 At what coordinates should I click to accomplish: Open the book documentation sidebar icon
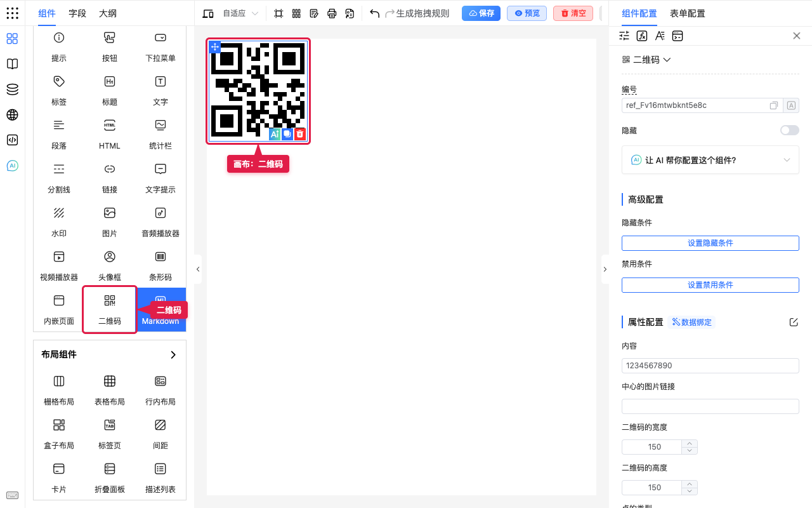pyautogui.click(x=12, y=64)
